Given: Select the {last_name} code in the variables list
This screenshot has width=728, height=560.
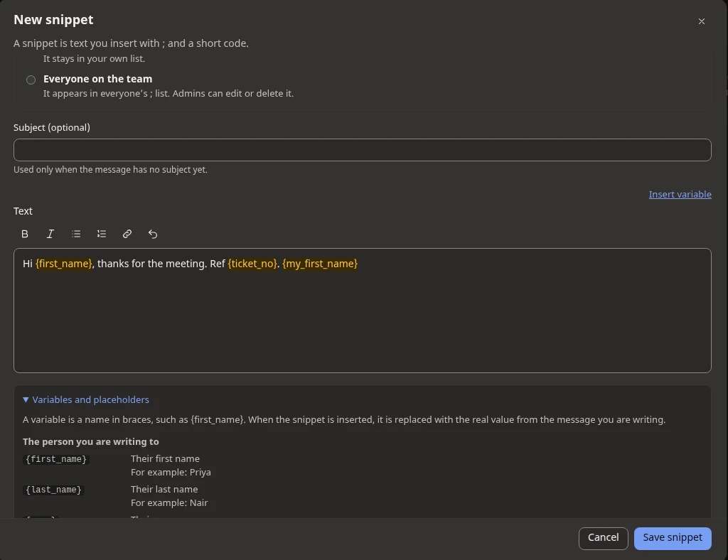Looking at the screenshot, I should tap(53, 490).
